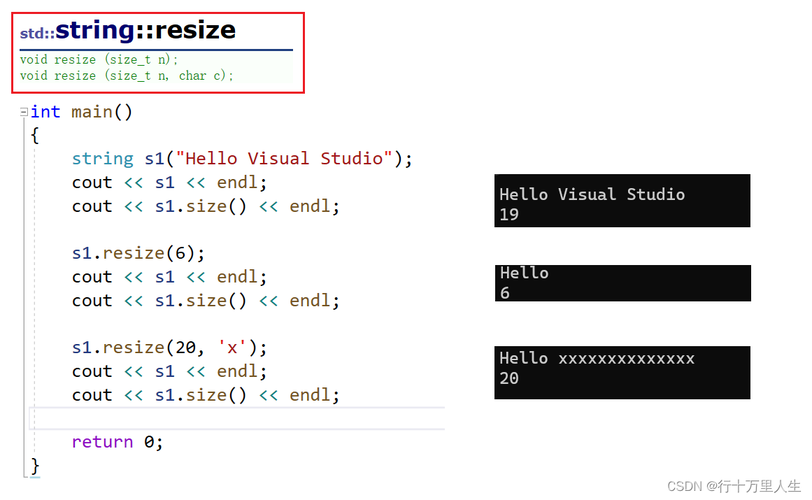
Task: Click the CSDN watermark text
Action: [x=734, y=486]
